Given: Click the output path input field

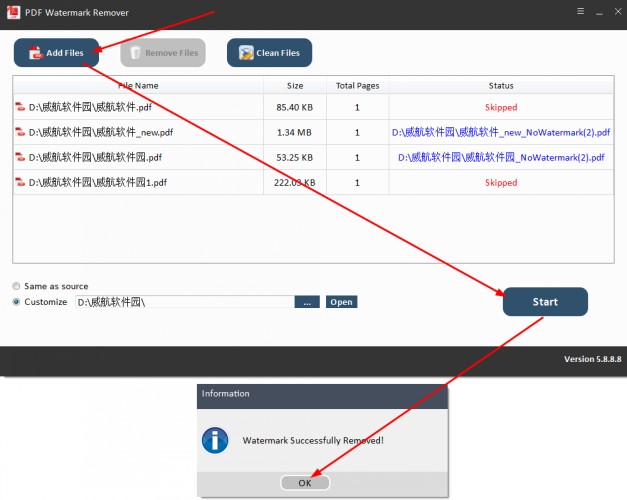Looking at the screenshot, I should point(185,302).
